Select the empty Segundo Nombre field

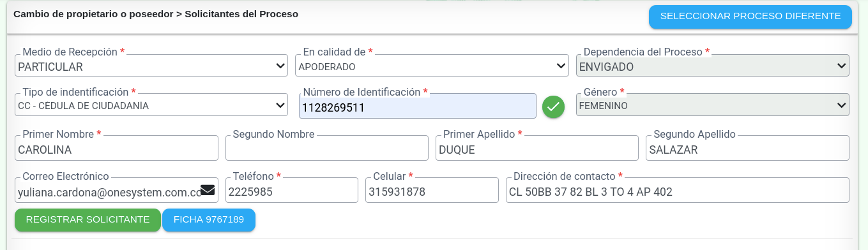pos(327,148)
